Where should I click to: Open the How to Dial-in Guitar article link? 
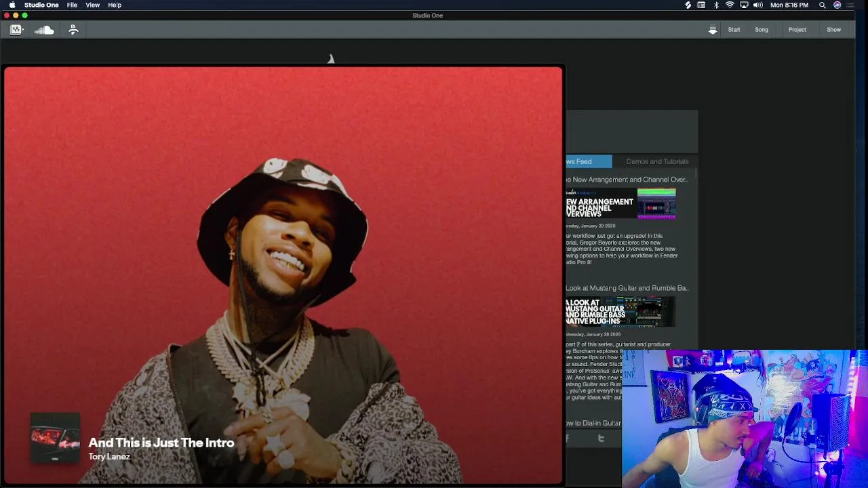coord(593,423)
